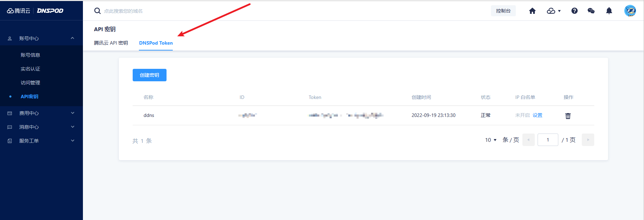Viewport: 644px width, 220px height.
Task: Open the help question mark icon
Action: (x=575, y=11)
